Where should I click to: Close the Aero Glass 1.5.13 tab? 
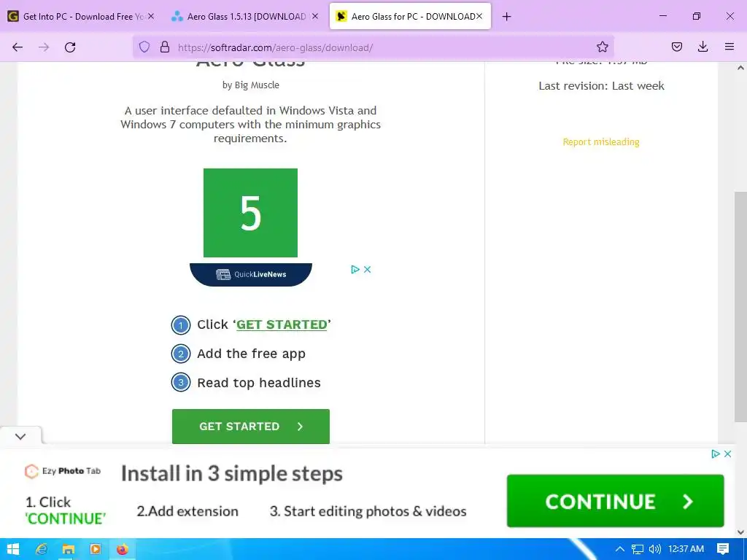coord(314,16)
